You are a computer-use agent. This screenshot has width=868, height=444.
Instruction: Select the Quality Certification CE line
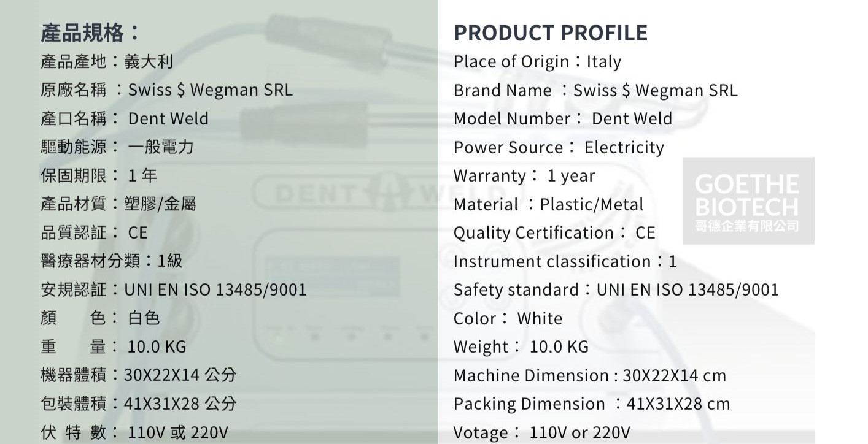pyautogui.click(x=554, y=233)
